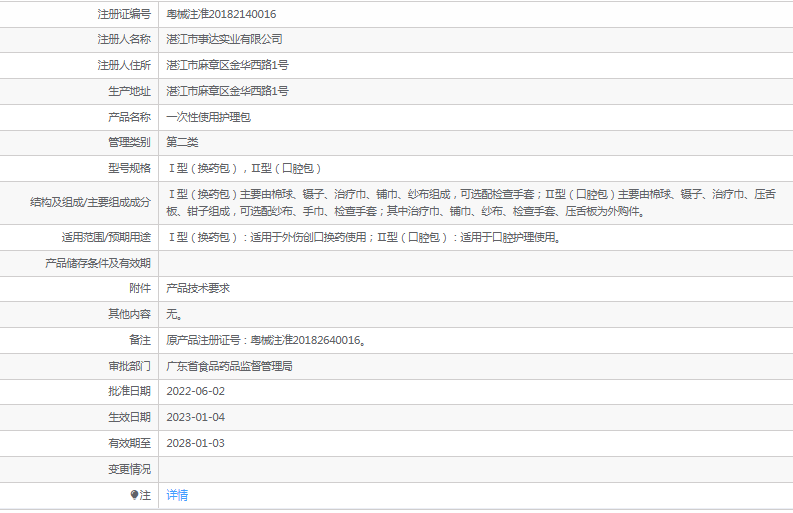Click the 变更情况 label
The width and height of the screenshot is (793, 513).
[129, 470]
